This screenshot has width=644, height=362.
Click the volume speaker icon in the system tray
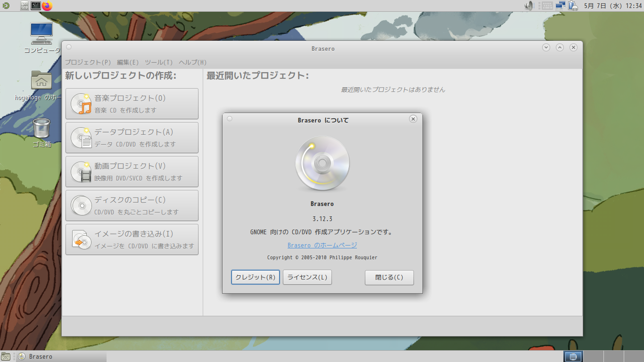529,6
